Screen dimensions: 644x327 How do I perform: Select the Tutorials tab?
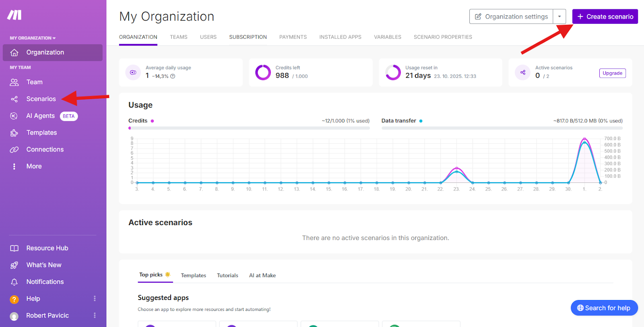[x=227, y=275]
